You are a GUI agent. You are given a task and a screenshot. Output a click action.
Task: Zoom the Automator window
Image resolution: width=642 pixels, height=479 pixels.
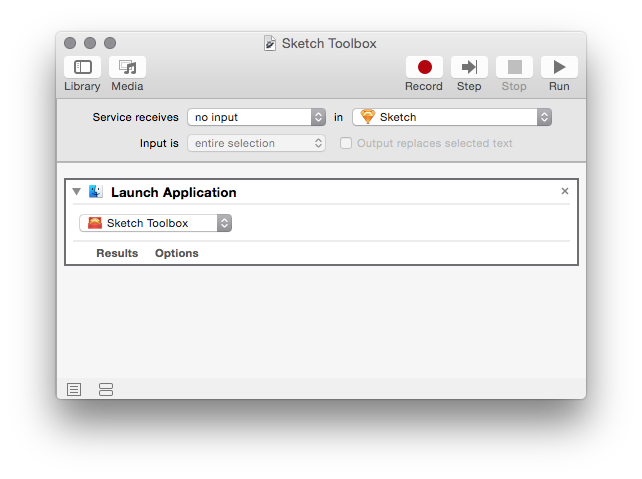(110, 43)
